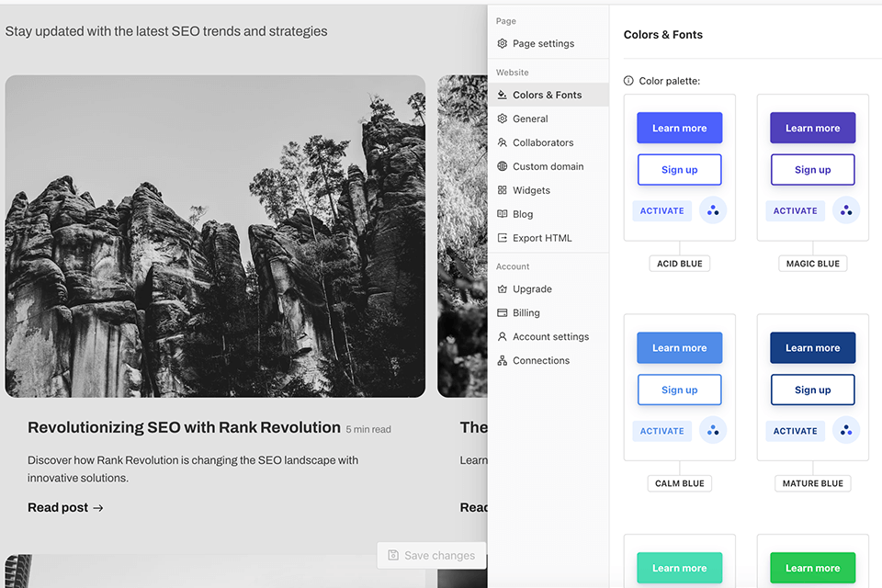Click the Colors & Fonts paint icon
Viewport: 882px width, 588px height.
(x=503, y=96)
